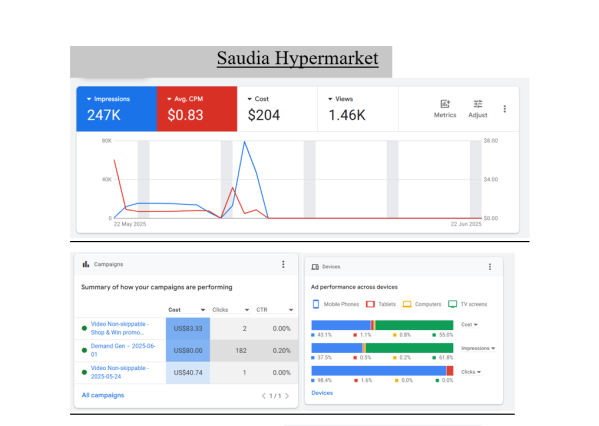Image resolution: width=599 pixels, height=426 pixels.
Task: Open Devices card three-dot menu
Action: [490, 267]
